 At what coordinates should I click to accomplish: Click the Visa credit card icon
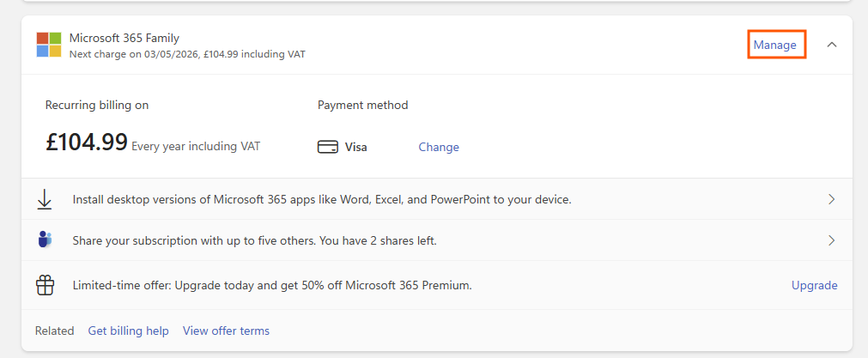[327, 147]
